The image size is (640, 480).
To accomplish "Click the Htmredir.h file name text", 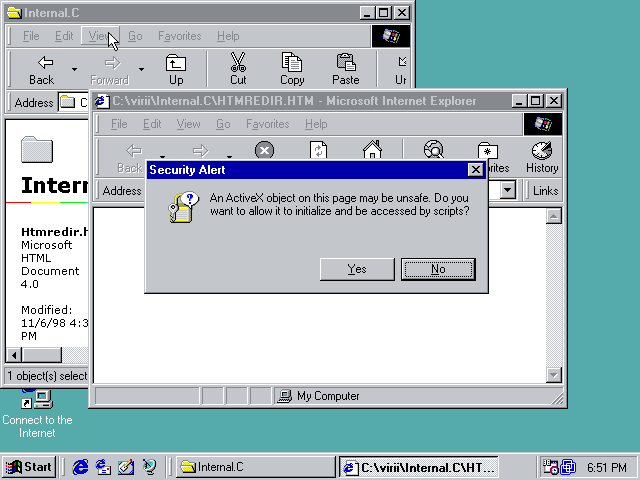I will [x=55, y=232].
